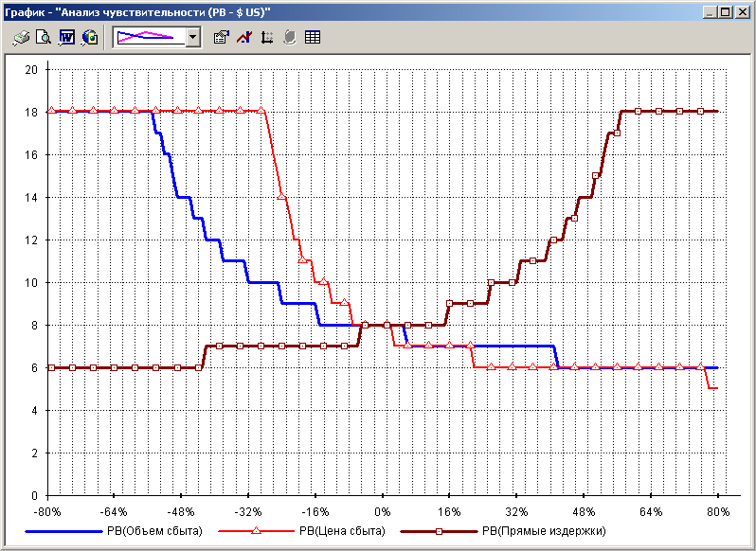Click the blue legend line sample
This screenshot has width=756, height=551.
[63, 531]
